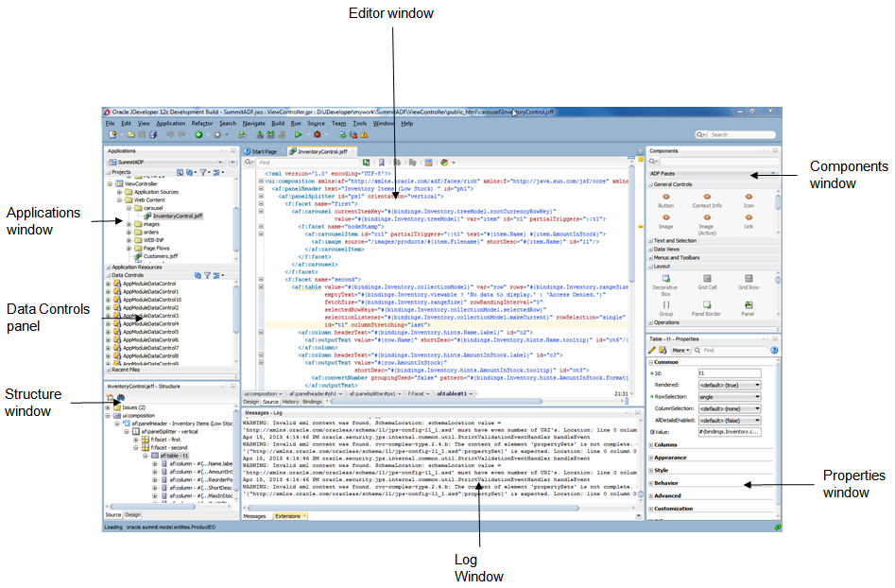Expand Issues (2) in Structure window

pyautogui.click(x=108, y=407)
